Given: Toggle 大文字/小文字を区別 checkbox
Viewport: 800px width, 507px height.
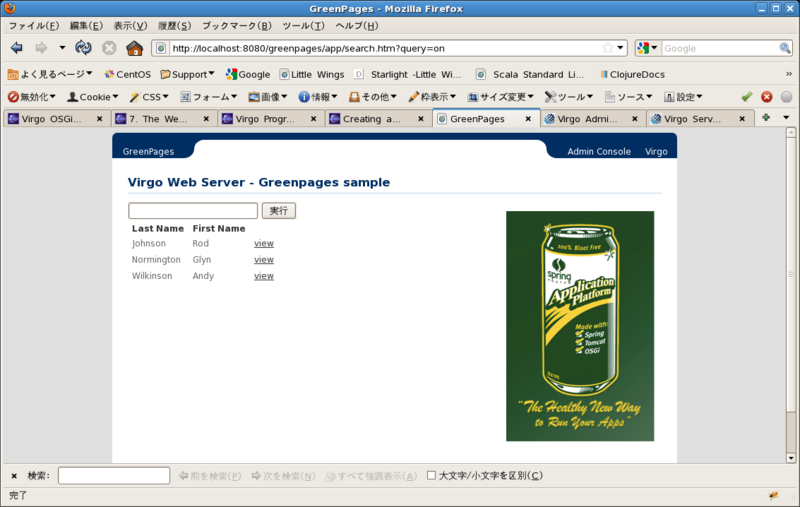Looking at the screenshot, I should point(431,475).
